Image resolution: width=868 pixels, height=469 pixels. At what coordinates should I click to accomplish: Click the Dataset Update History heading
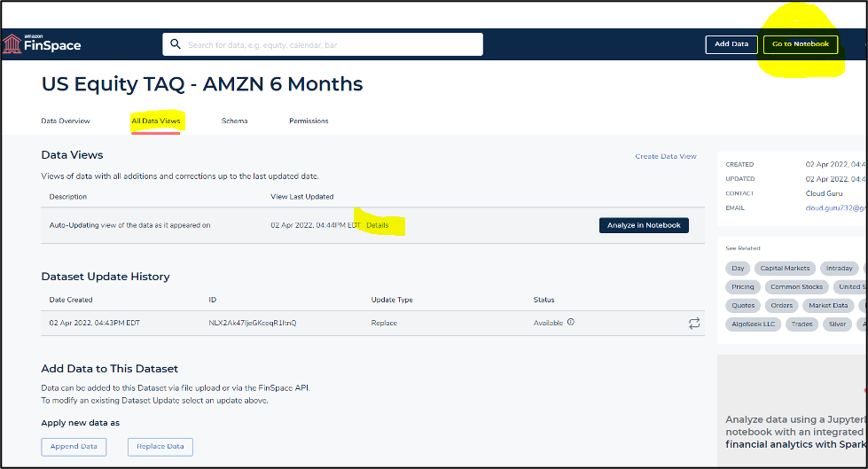click(x=106, y=277)
